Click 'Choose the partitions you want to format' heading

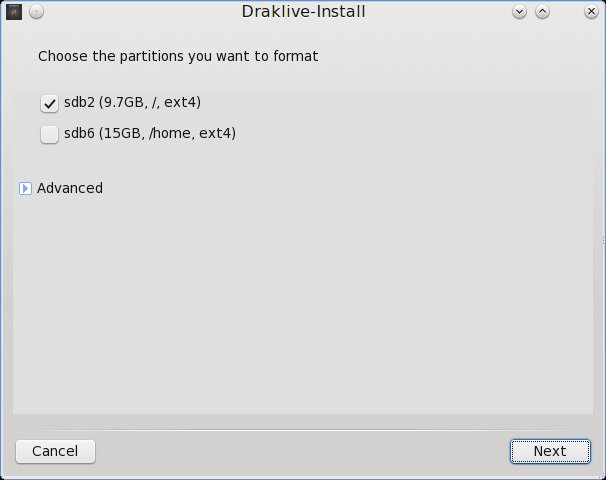[178, 56]
